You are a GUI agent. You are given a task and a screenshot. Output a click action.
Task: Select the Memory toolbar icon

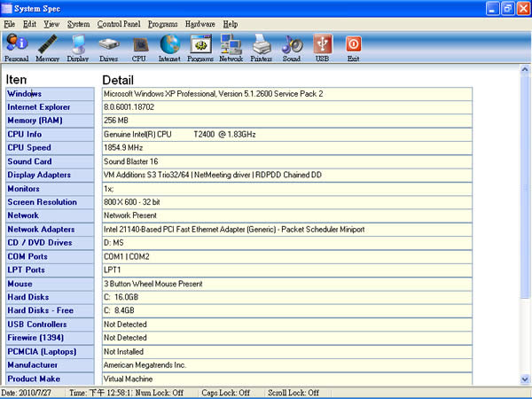click(48, 48)
